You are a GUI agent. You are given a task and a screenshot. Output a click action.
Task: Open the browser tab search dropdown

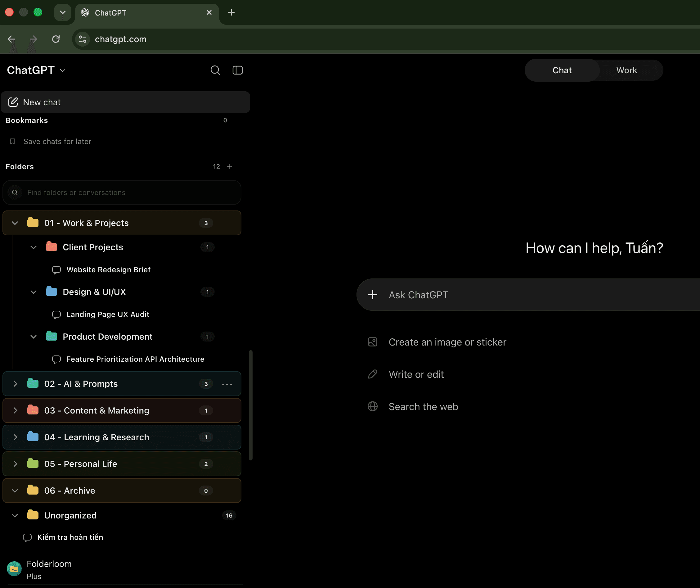click(63, 13)
